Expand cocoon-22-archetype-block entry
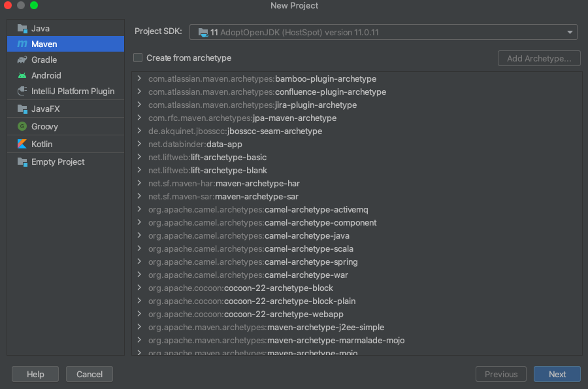The height and width of the screenshot is (389, 588). (x=139, y=288)
